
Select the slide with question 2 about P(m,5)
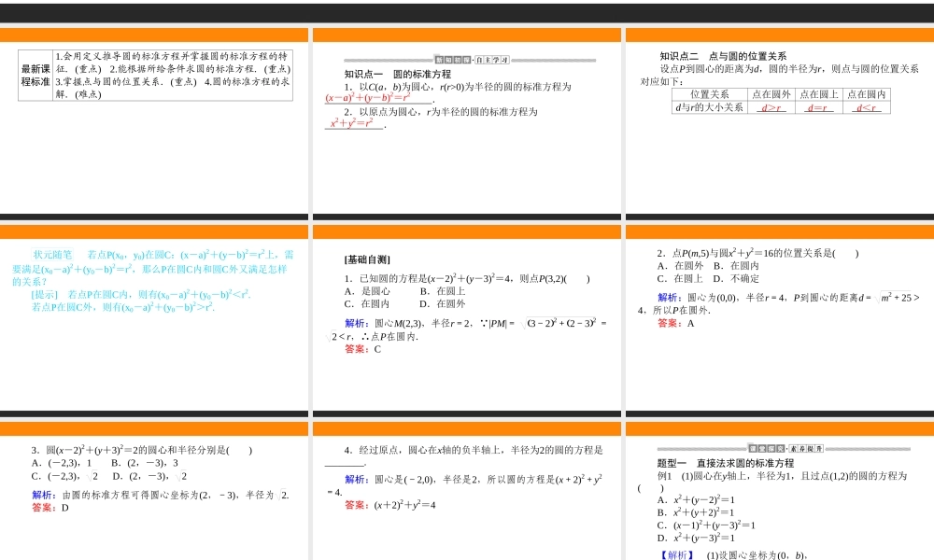(x=780, y=321)
